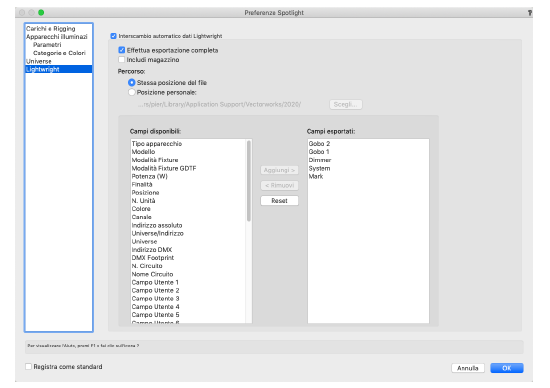Select Indirizzo DMX field
The image size is (550, 388).
(188, 249)
